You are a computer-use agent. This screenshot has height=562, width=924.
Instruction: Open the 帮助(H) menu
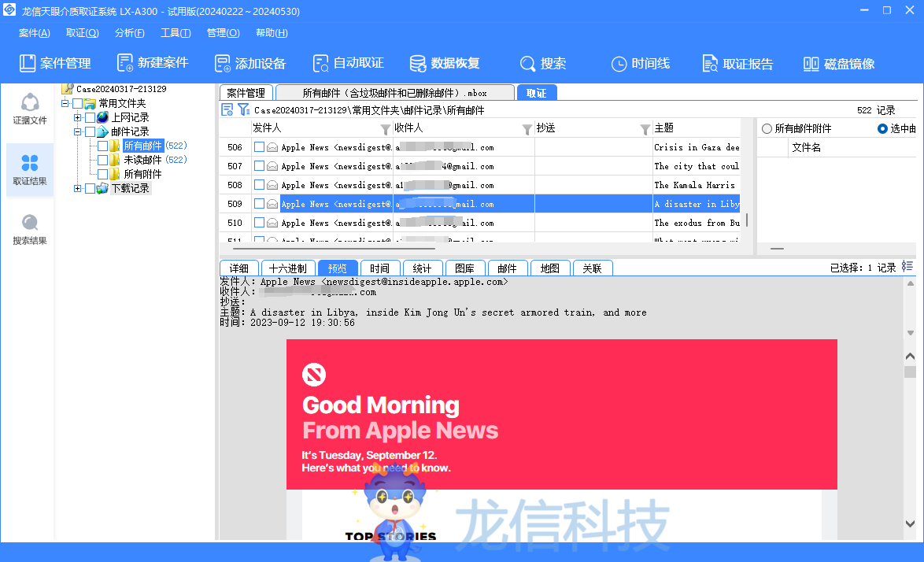point(272,33)
